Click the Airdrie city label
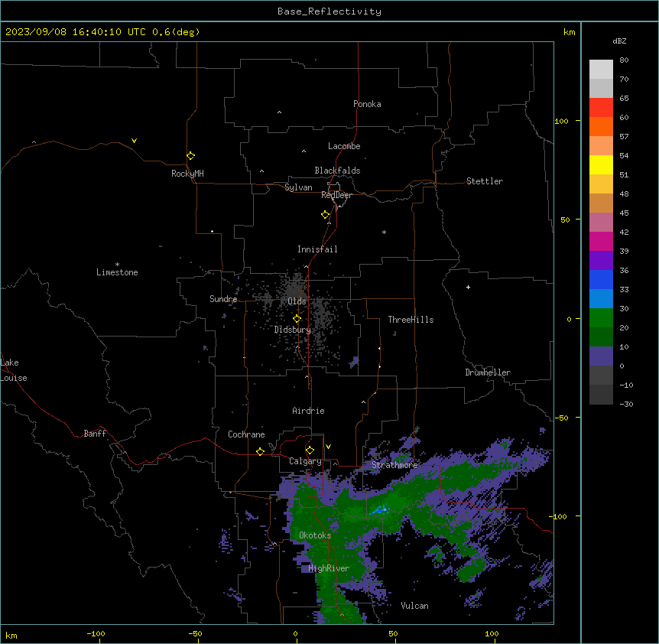The height and width of the screenshot is (644, 659). (308, 411)
